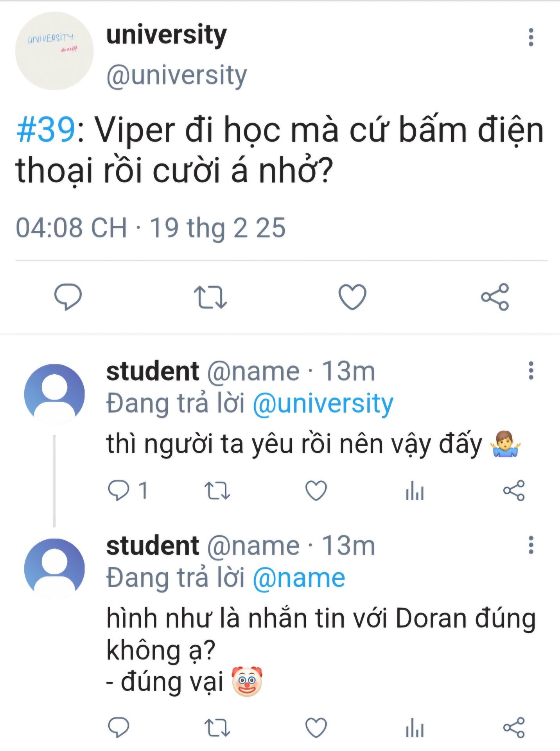Viewport: 560px width, 751px height.
Task: Open the second student reply's avatar
Action: click(x=54, y=568)
